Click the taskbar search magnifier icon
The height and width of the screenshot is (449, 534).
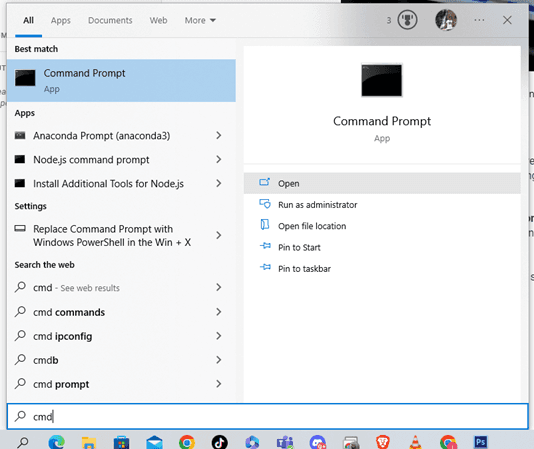click(23, 442)
